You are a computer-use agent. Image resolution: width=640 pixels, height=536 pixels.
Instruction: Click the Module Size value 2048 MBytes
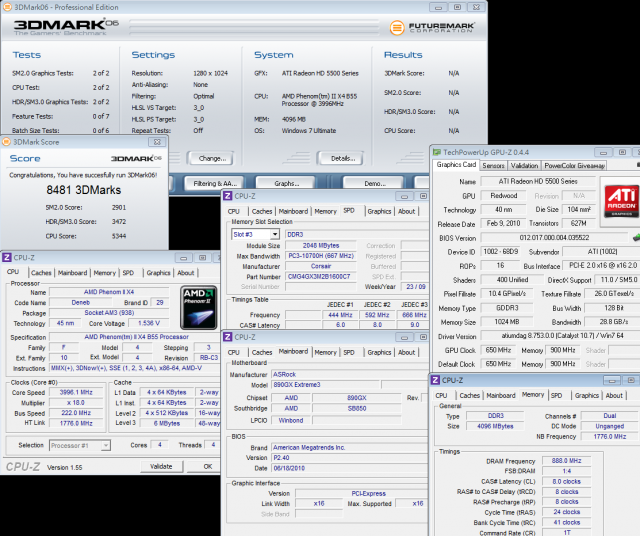tap(321, 245)
